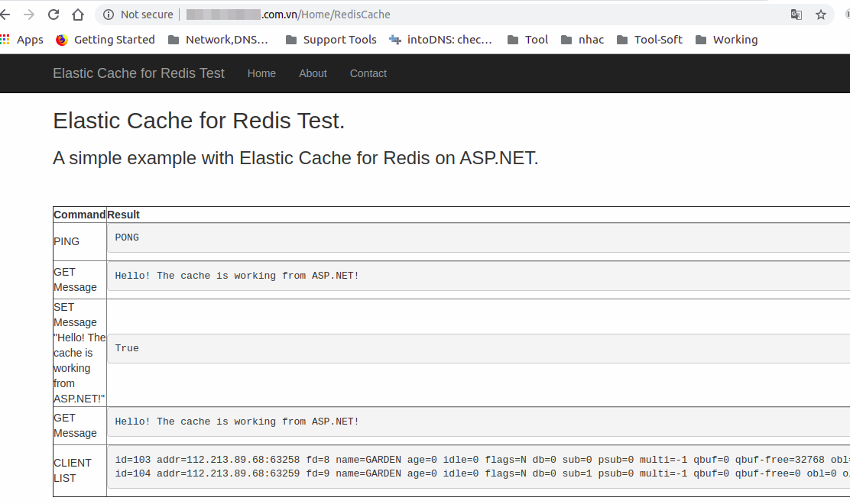Open the intoDNS bookmark
Image resolution: width=850 pixels, height=504 pixels.
tap(441, 40)
